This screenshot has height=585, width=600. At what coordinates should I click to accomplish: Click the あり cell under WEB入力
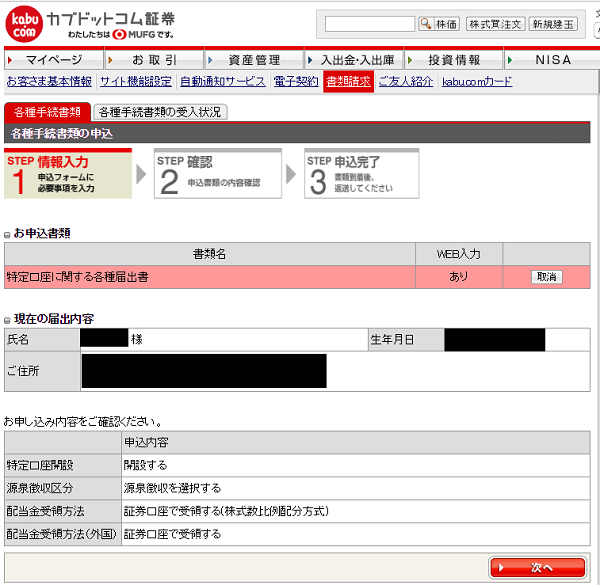click(459, 277)
